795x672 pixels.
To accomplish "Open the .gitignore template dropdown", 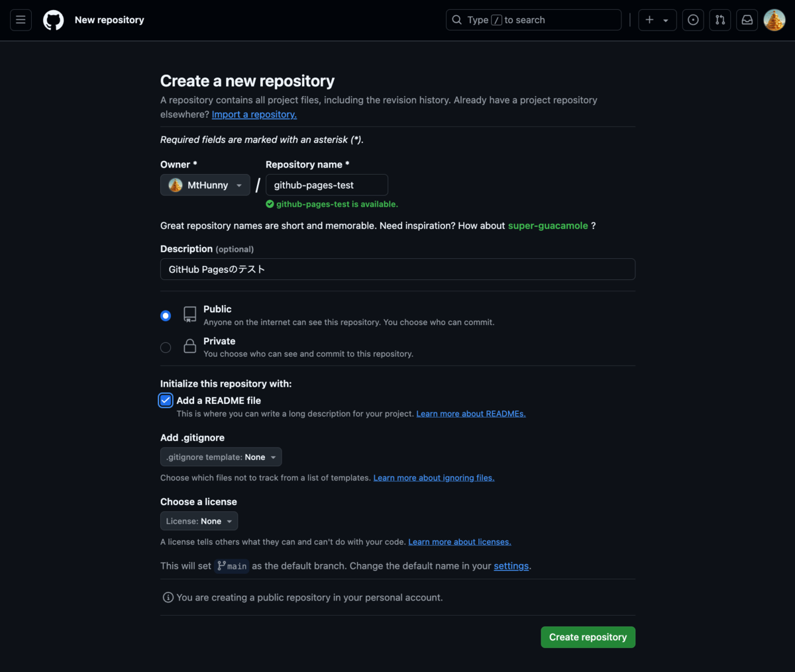I will point(221,456).
